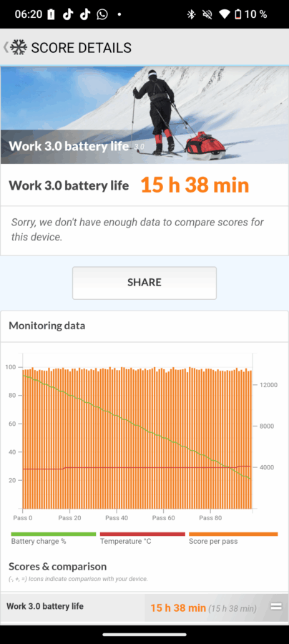Viewport: 289px width, 644px height.
Task: Tap the Pass 40 marker on chart
Action: tap(117, 518)
